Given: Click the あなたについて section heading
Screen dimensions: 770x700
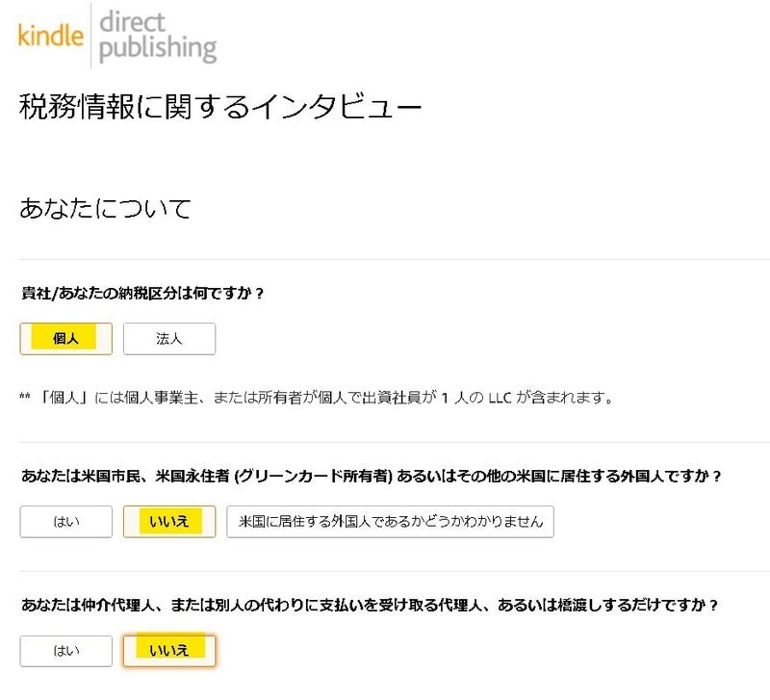Looking at the screenshot, I should click(x=105, y=208).
